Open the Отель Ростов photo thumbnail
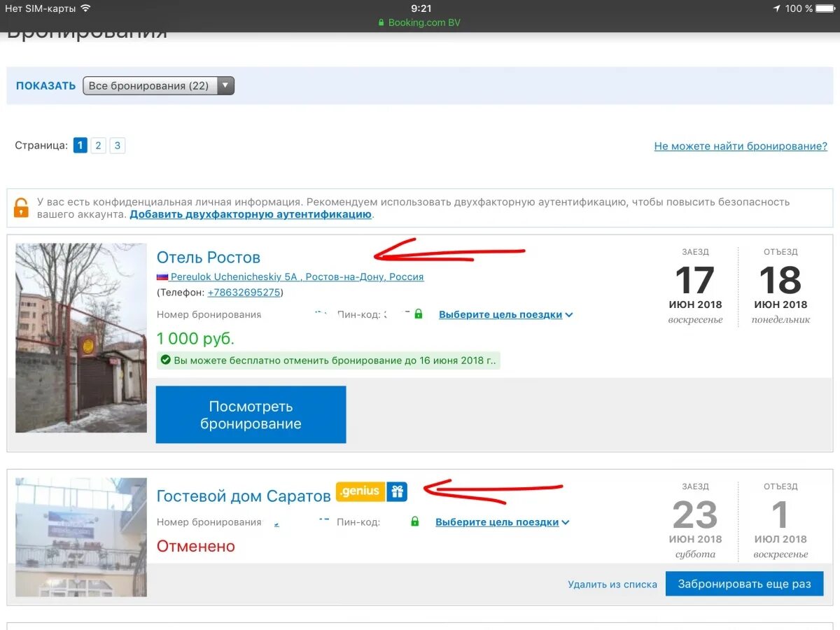 click(x=81, y=337)
